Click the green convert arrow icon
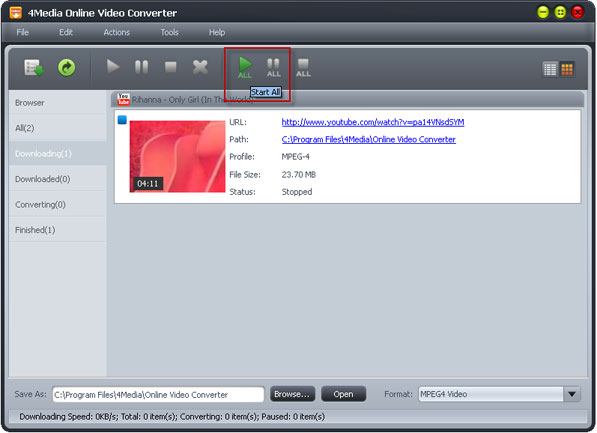Screen dimensions: 597x433 pos(67,68)
